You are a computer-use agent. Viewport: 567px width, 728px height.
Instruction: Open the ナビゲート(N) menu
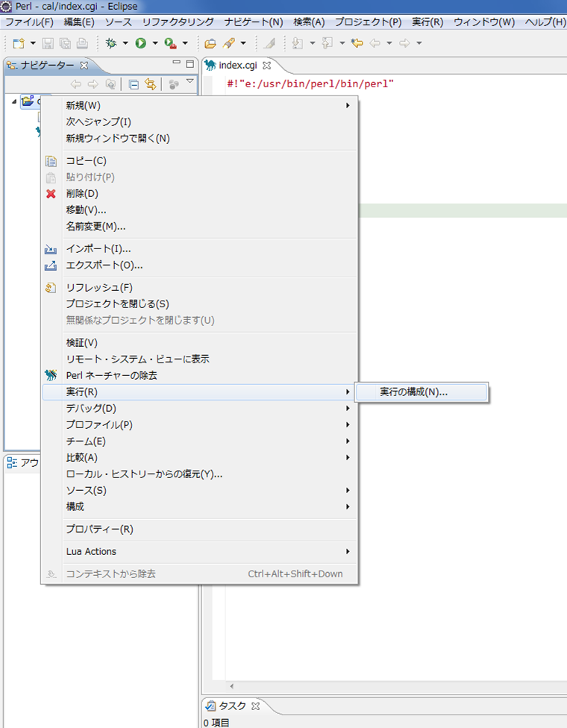click(x=254, y=22)
